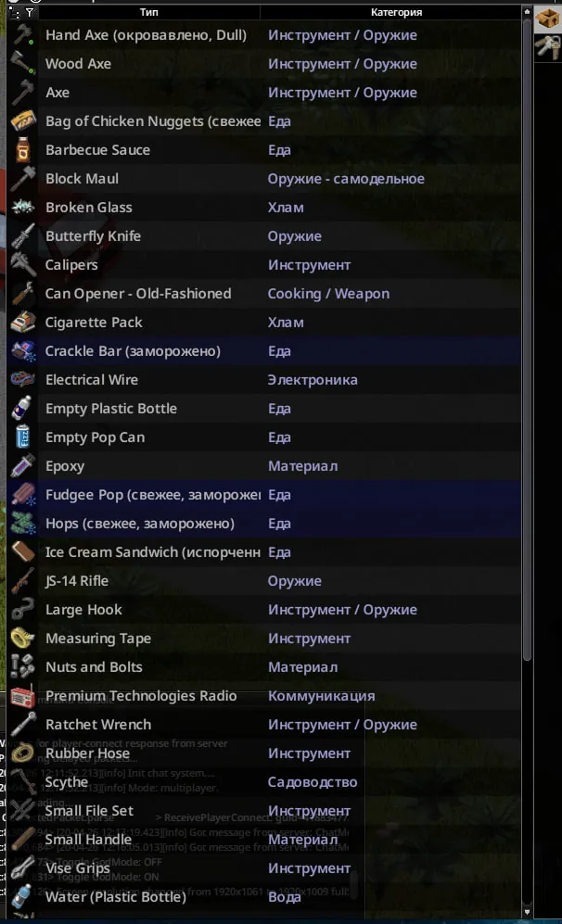Select the Barbecue Sauce bottle icon
Viewport: 562px width, 924px height.
[22, 150]
